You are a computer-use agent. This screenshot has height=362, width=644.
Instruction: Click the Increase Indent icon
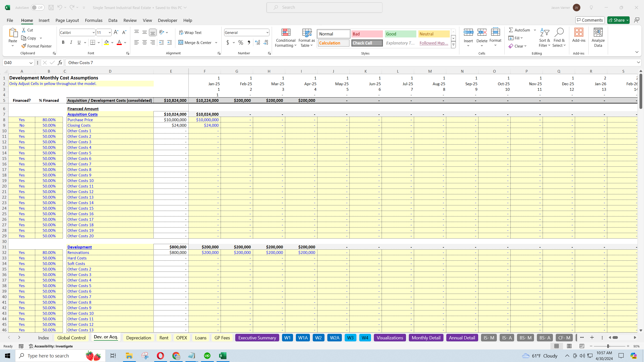click(x=170, y=42)
